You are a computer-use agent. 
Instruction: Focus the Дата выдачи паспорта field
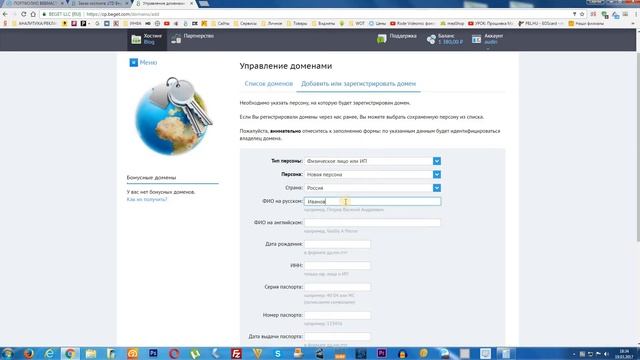(x=337, y=337)
